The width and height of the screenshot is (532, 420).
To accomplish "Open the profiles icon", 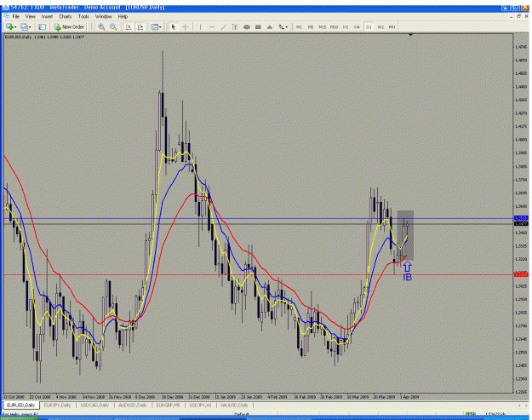I will 25,27.
